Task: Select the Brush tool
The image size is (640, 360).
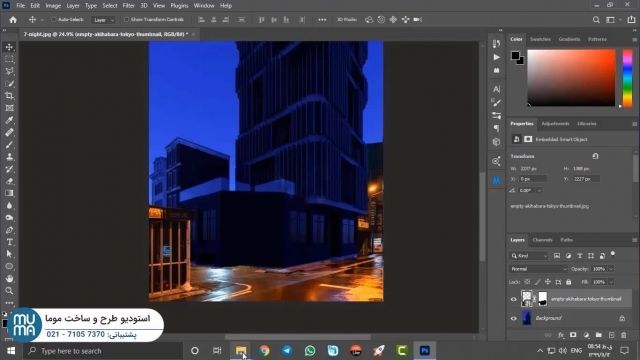Action: coord(9,144)
